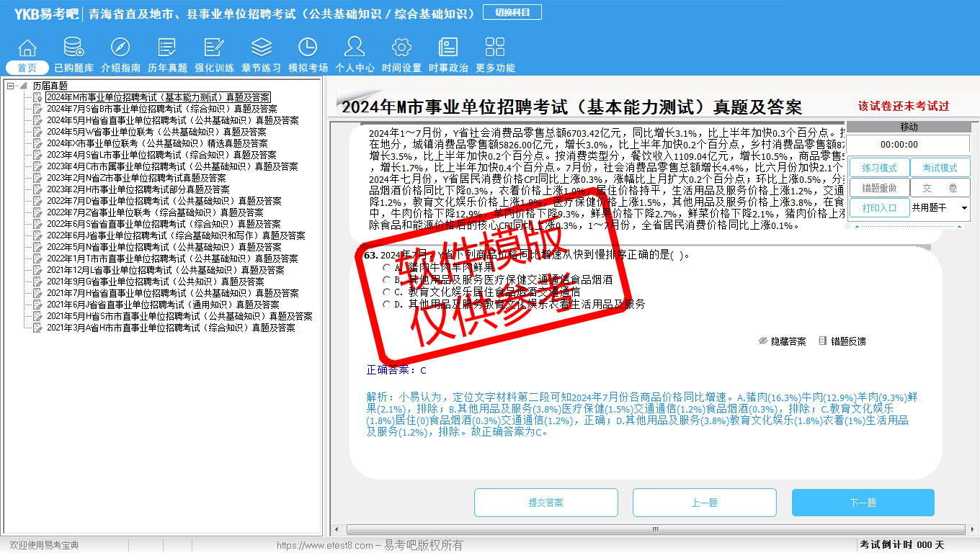This screenshot has height=553, width=980.
Task: Click the horizontal scrollbar under the question panel
Action: pyautogui.click(x=654, y=529)
